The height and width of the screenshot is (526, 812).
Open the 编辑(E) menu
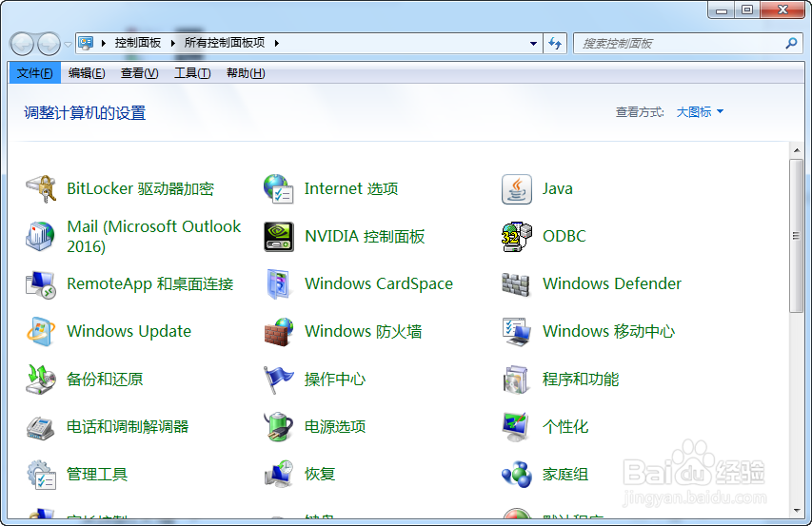point(87,73)
